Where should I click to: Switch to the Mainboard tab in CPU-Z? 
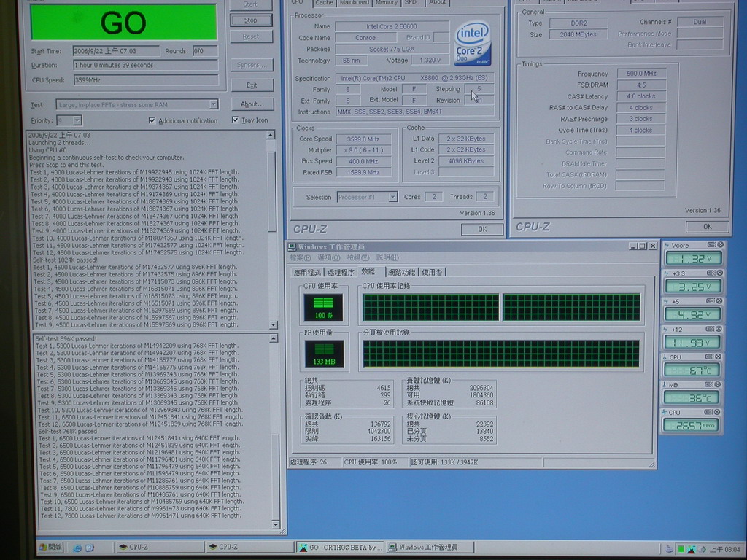click(x=354, y=3)
